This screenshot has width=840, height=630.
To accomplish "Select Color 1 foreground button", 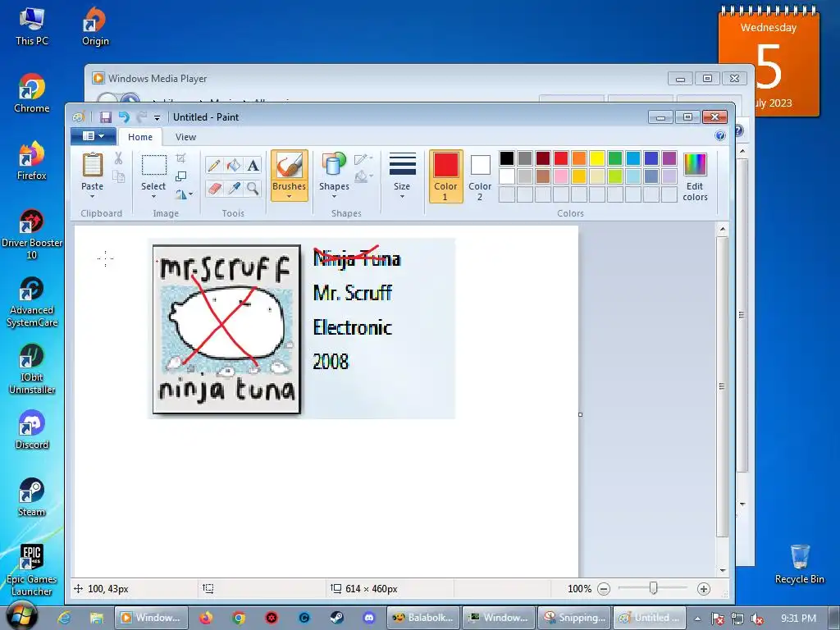I will point(445,176).
